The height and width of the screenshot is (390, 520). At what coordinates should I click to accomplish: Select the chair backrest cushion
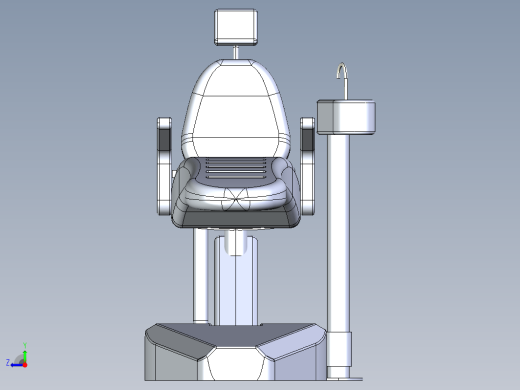(236, 109)
